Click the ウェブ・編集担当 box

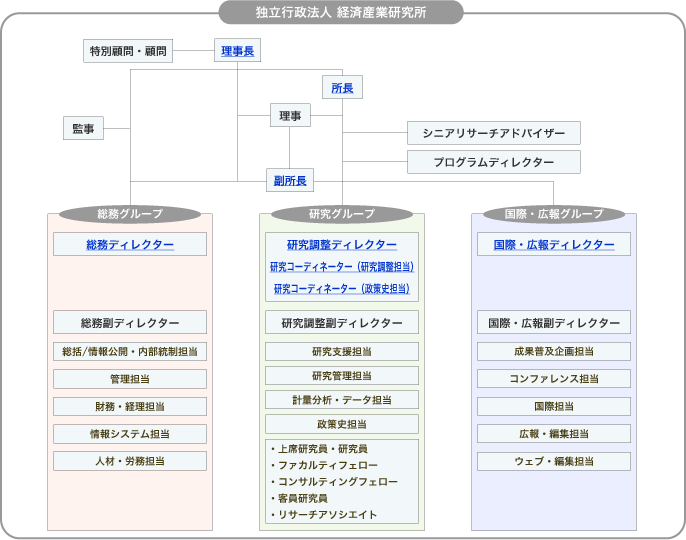(554, 461)
